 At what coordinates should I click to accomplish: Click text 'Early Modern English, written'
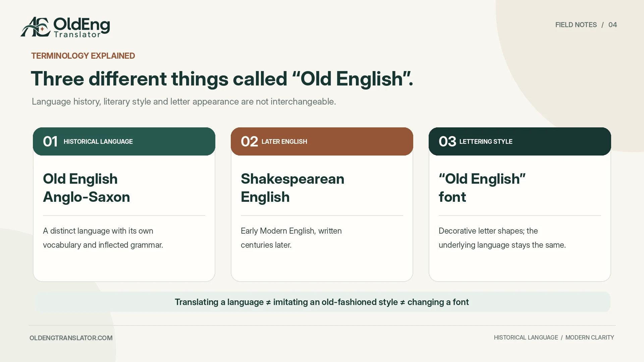[x=291, y=231]
